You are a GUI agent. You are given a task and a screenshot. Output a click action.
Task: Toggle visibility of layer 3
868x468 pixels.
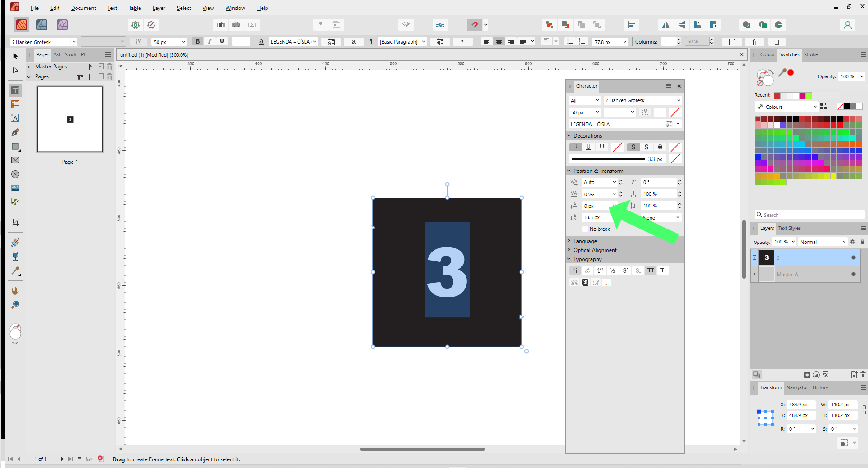pos(853,257)
